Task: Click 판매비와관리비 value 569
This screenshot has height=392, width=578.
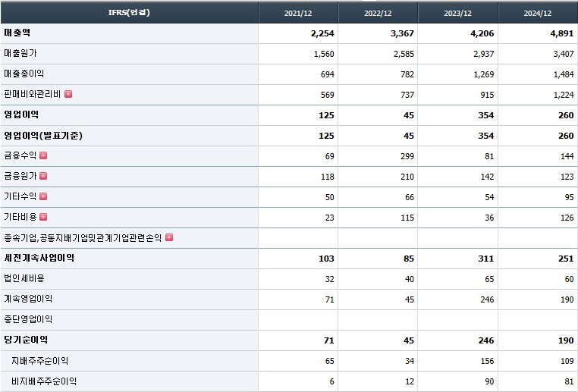Action: (x=328, y=95)
